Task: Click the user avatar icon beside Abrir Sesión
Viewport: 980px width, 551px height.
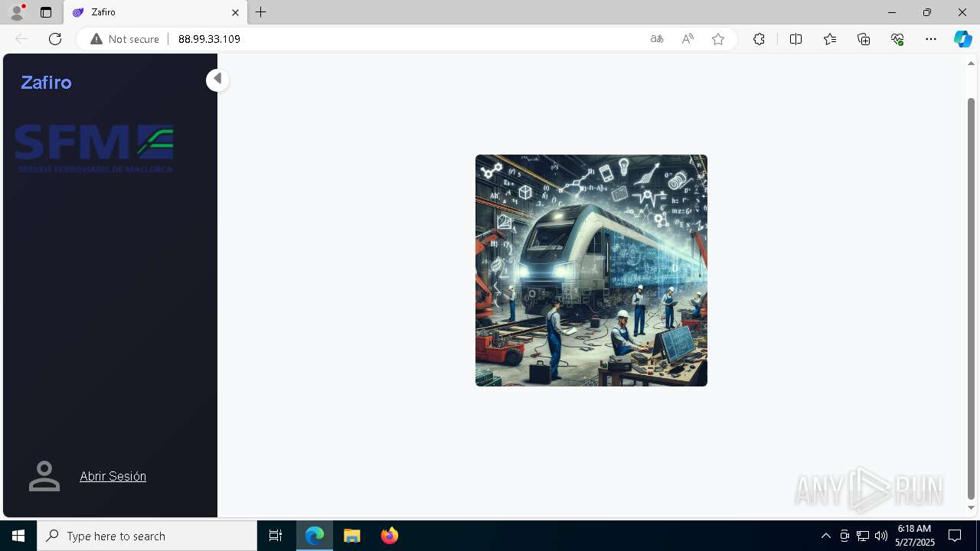Action: [44, 476]
